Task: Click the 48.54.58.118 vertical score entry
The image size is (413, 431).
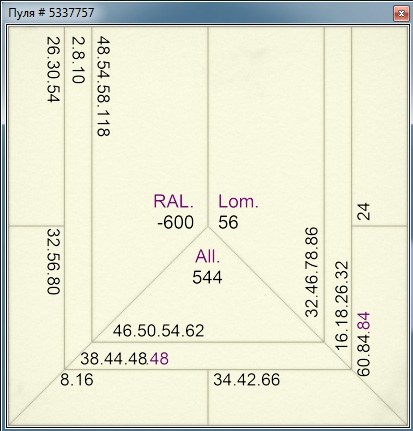Action: click(x=103, y=87)
